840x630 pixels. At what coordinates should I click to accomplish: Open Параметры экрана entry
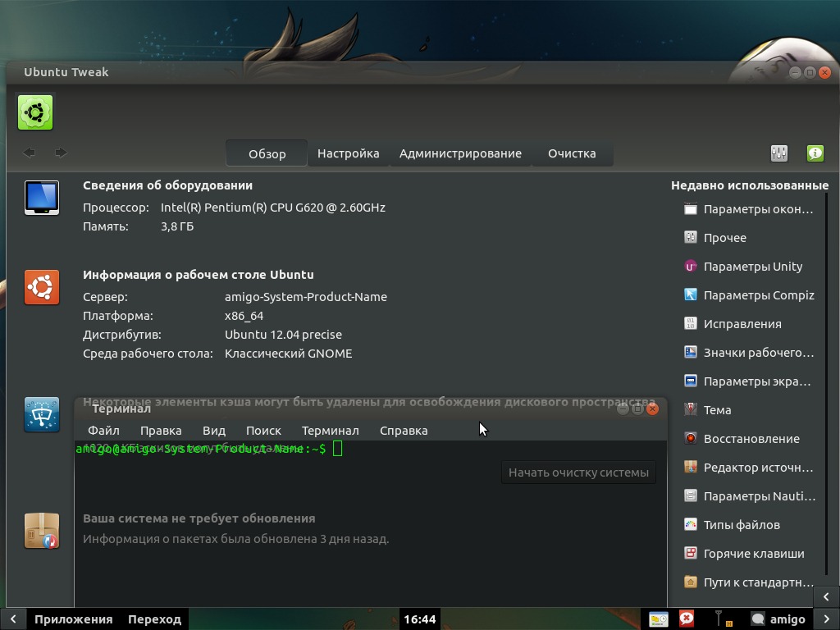tap(749, 381)
